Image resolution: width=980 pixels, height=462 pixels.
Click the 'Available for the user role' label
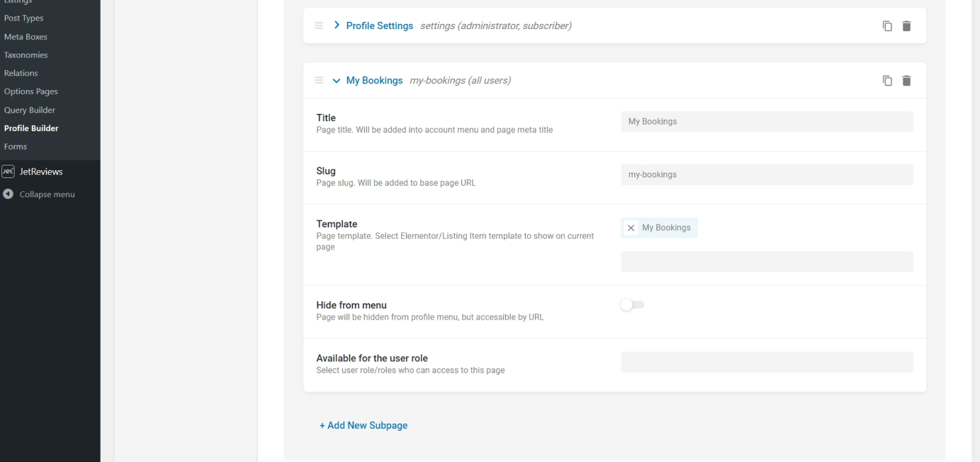[372, 358]
